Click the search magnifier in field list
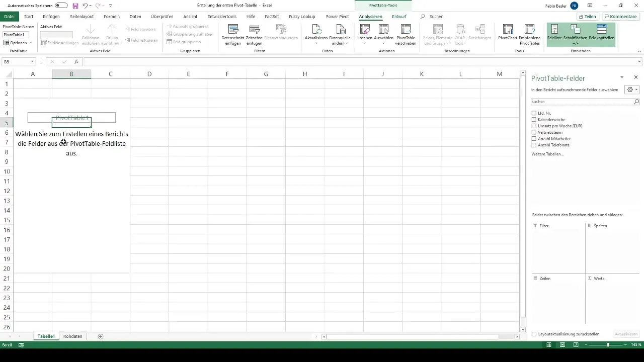Image resolution: width=644 pixels, height=362 pixels. click(636, 102)
